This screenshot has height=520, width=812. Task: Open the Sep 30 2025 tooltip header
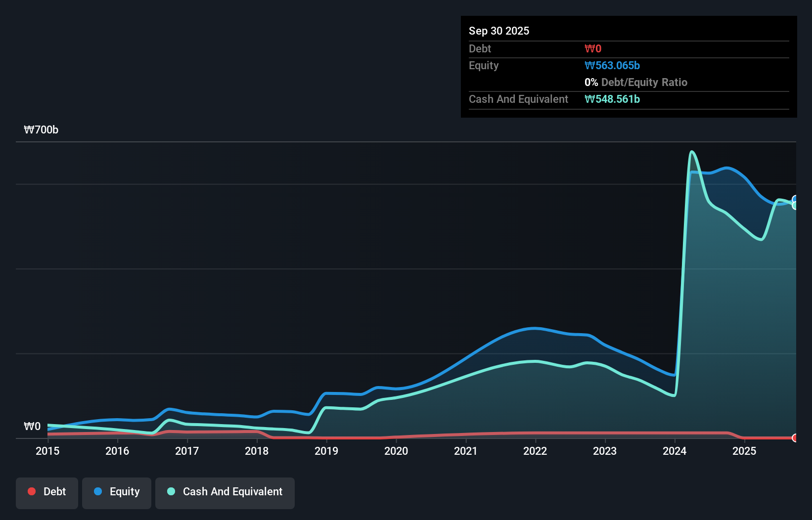coord(499,31)
